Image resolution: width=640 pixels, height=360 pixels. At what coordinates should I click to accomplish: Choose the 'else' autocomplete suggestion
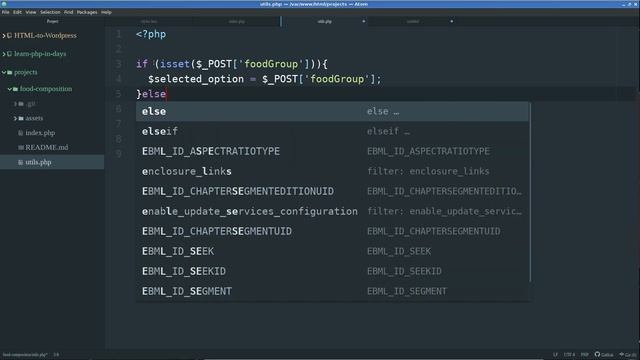coord(332,111)
